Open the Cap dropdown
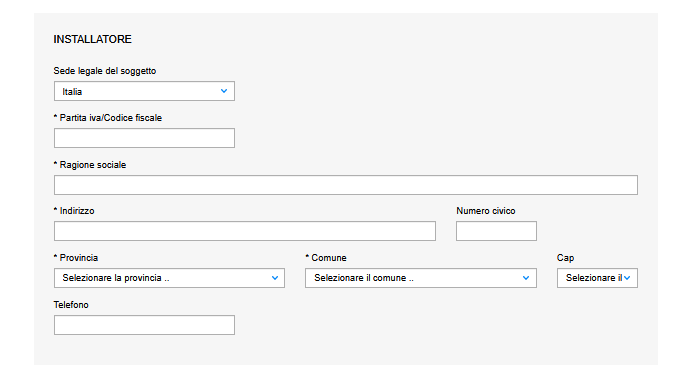This screenshot has width=691, height=385. pyautogui.click(x=597, y=278)
